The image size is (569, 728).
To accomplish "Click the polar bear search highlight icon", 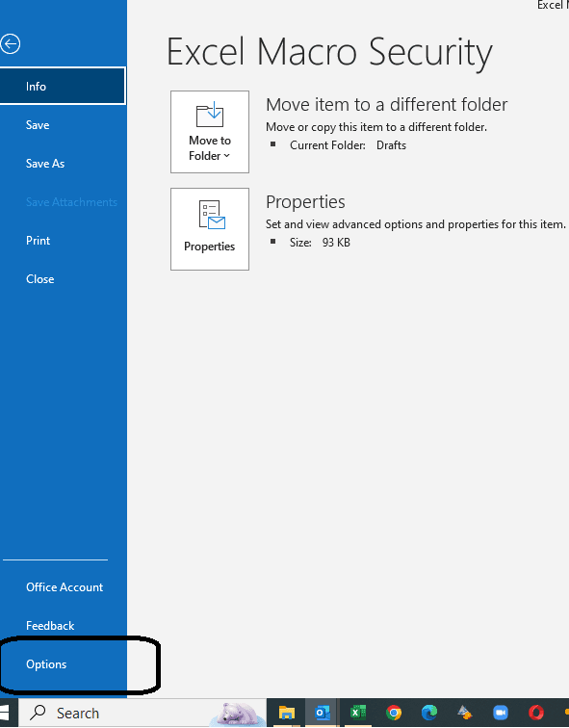I will 239,714.
